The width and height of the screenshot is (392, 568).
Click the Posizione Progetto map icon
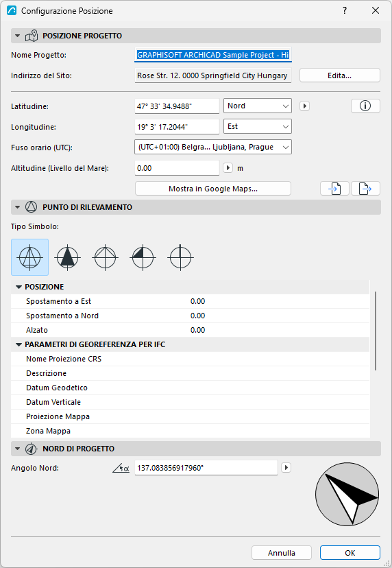click(x=32, y=36)
